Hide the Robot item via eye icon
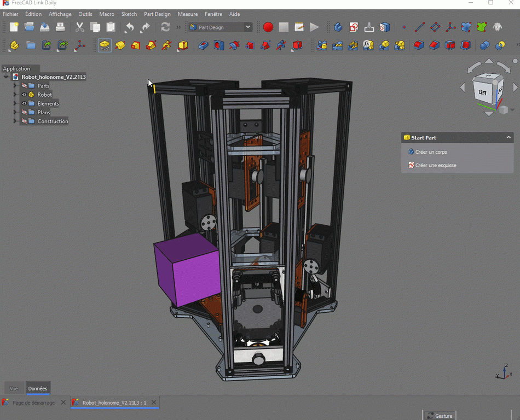This screenshot has height=420, width=520. [24, 95]
